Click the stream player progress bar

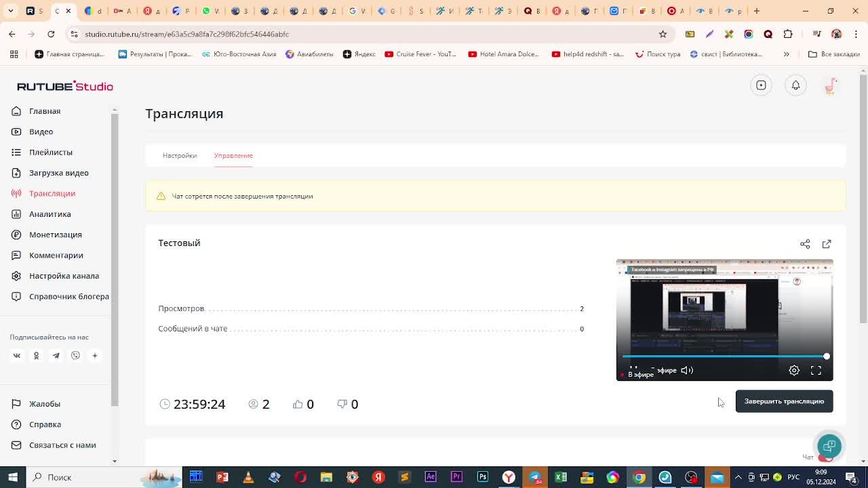(724, 357)
